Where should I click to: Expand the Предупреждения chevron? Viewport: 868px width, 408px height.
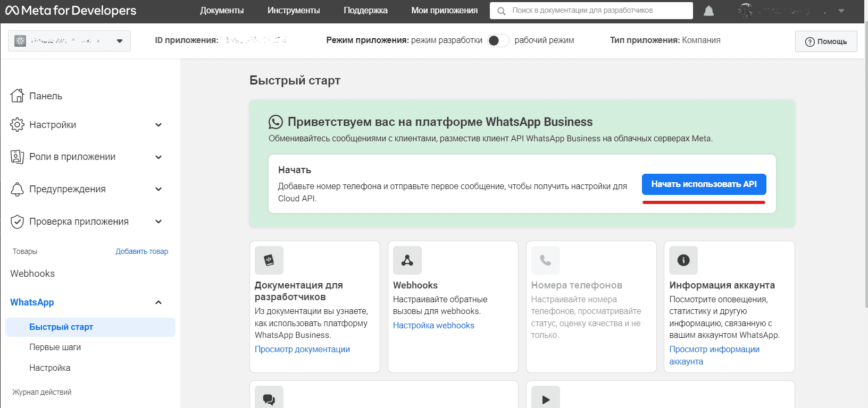coord(158,189)
